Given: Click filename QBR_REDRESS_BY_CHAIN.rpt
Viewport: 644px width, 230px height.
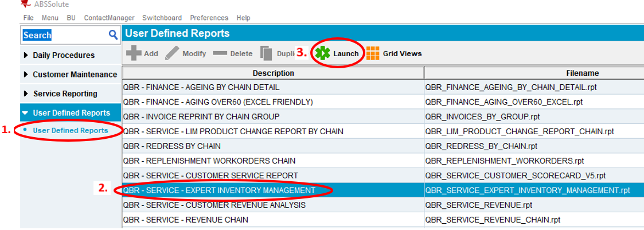Looking at the screenshot, I should pyautogui.click(x=481, y=146).
